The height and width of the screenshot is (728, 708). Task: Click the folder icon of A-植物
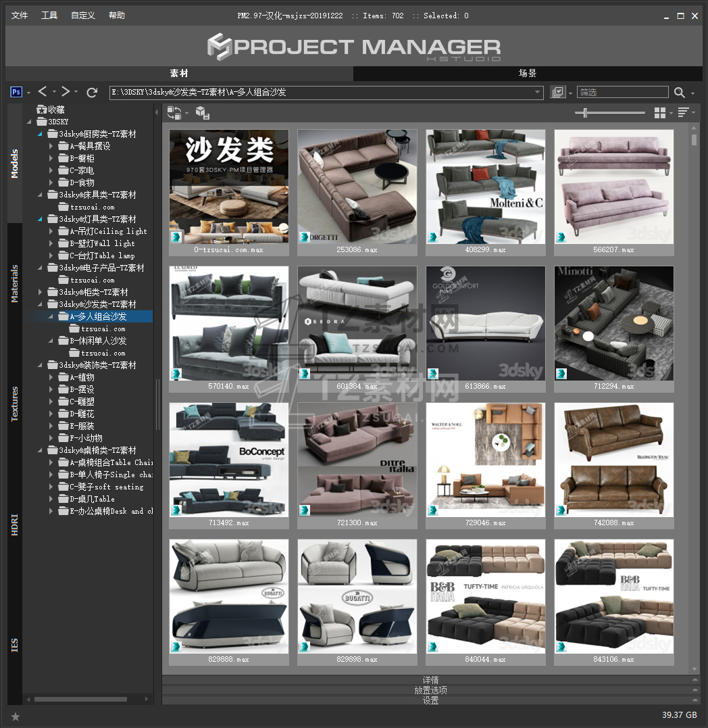(63, 377)
